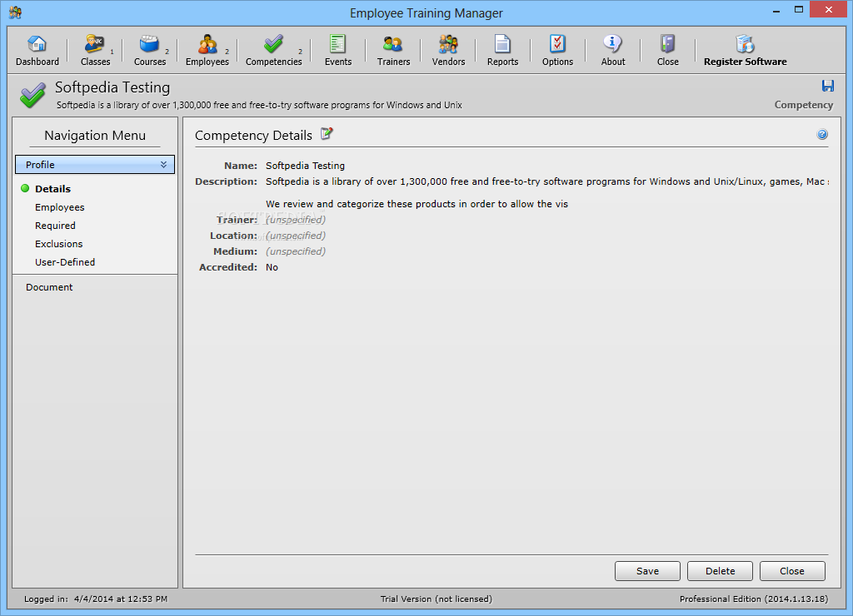Screen dimensions: 853x616
Task: Click the Close door icon in toolbar
Action: pyautogui.click(x=667, y=51)
